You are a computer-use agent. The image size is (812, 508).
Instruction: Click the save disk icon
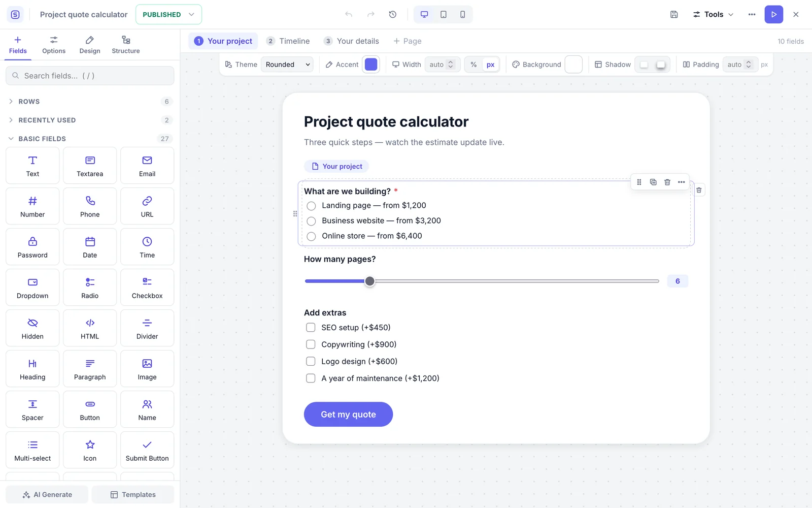coord(674,14)
